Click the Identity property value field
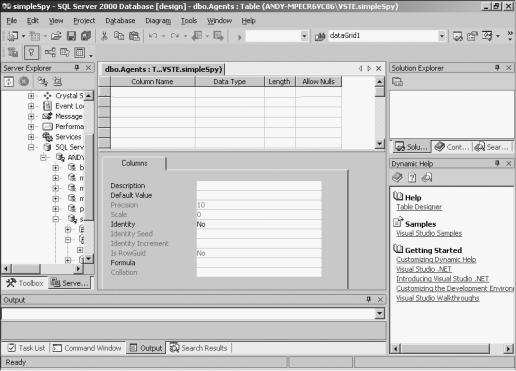The image size is (516, 371). [259, 224]
